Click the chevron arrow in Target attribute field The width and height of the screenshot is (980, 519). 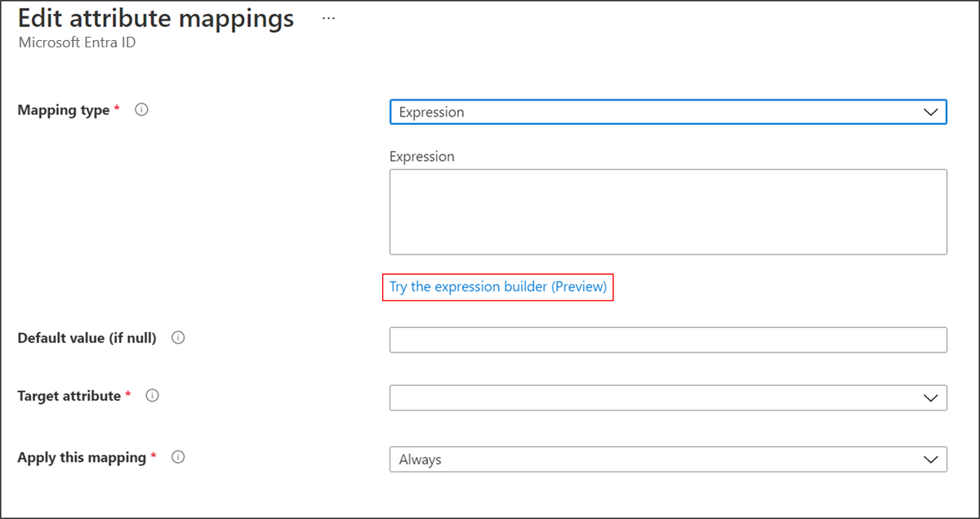930,398
